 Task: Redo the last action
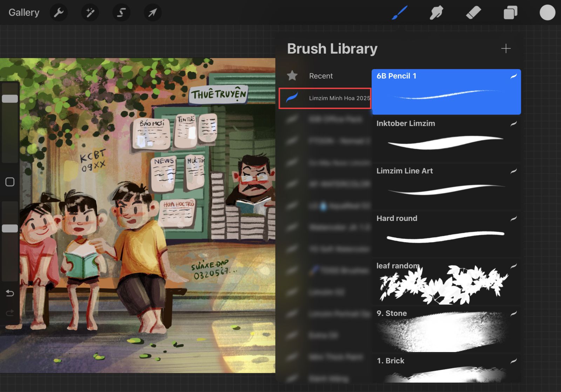point(10,313)
